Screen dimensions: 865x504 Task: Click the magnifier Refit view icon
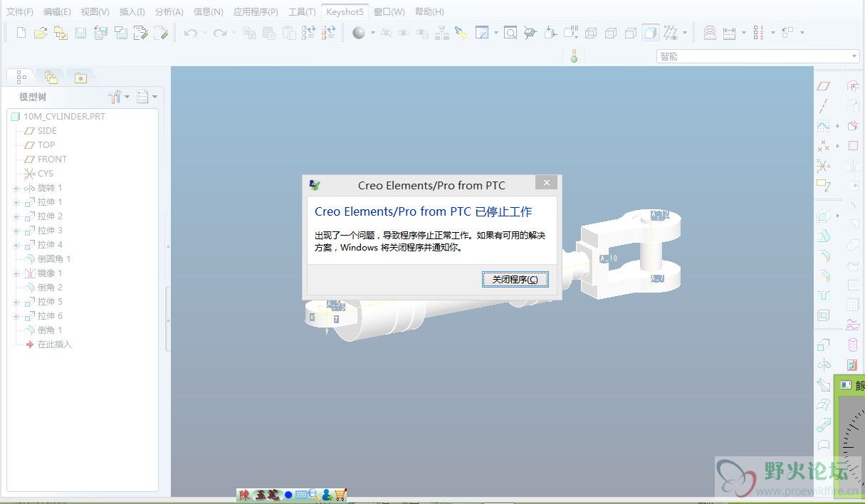tap(510, 33)
